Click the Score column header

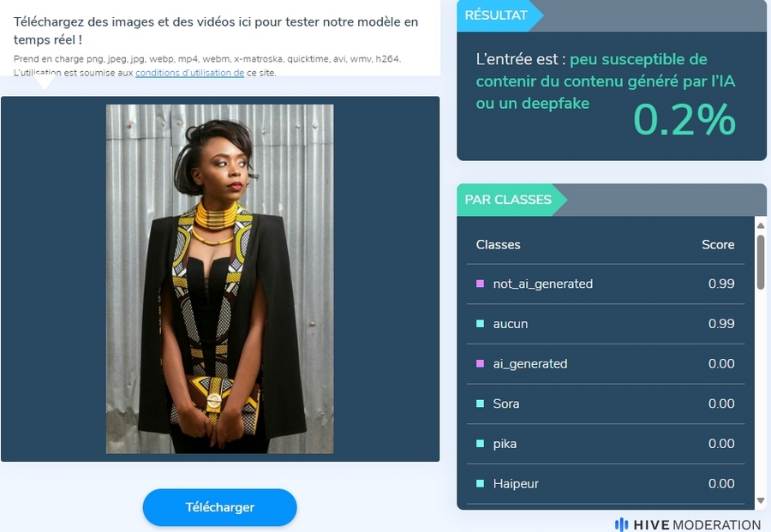point(718,244)
